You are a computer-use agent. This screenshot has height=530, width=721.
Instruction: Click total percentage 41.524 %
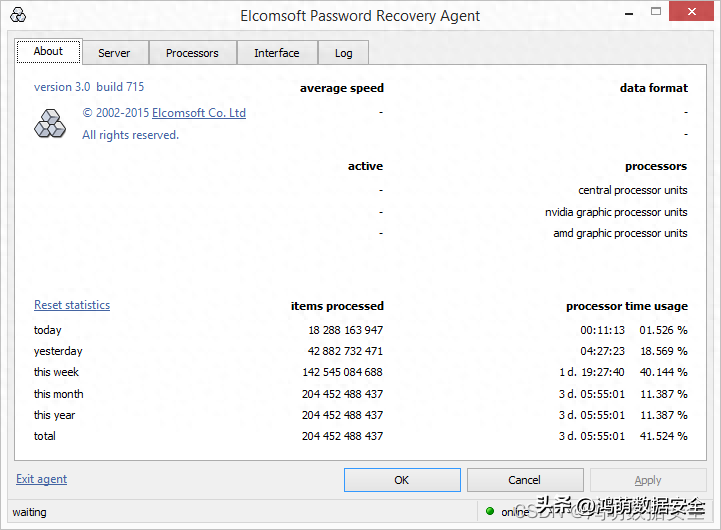[664, 436]
